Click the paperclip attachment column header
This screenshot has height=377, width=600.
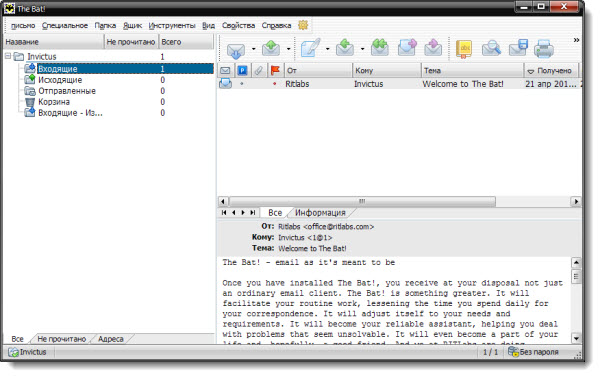tap(259, 70)
